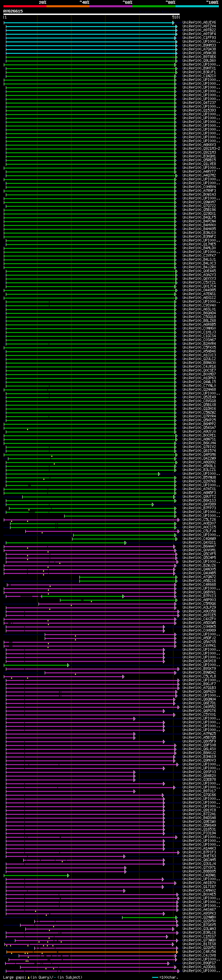The width and height of the screenshot is (222, 980).
Task: Select label UniRef100_B1TES8
Action: coord(199,944)
